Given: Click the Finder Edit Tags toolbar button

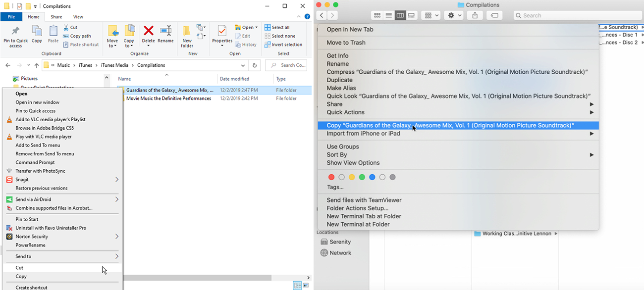Looking at the screenshot, I should pos(494,15).
